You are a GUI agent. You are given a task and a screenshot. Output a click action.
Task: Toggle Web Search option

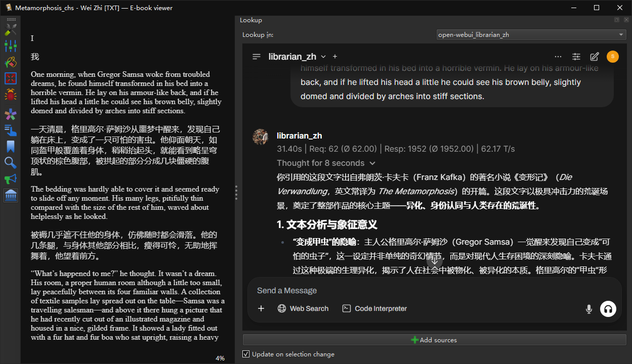pyautogui.click(x=303, y=308)
